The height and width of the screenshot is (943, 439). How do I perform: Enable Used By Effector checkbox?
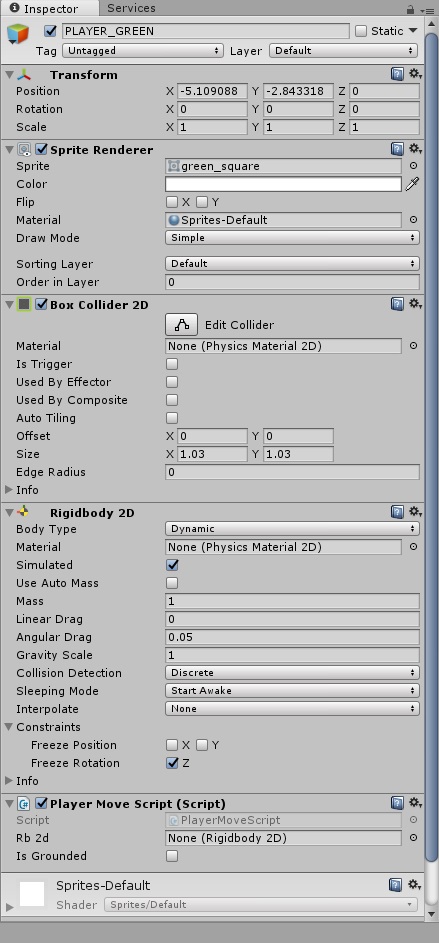(172, 382)
